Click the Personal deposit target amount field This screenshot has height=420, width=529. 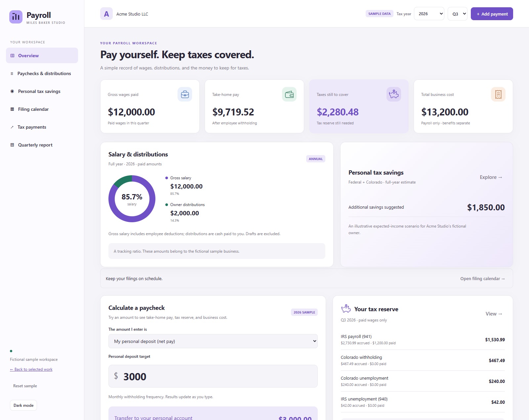pyautogui.click(x=213, y=376)
